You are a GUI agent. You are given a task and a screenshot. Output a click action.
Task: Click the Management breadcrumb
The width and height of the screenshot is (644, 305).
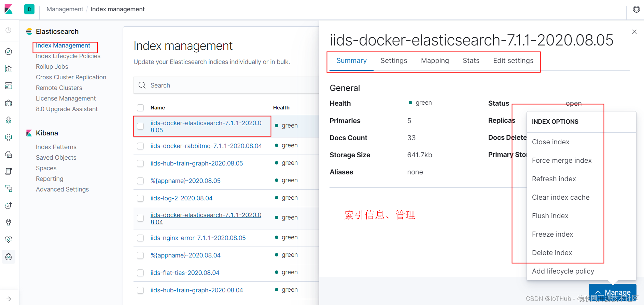65,9
